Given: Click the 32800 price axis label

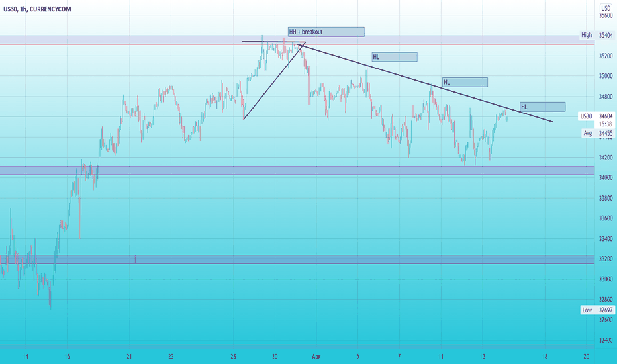Looking at the screenshot, I should (606, 299).
